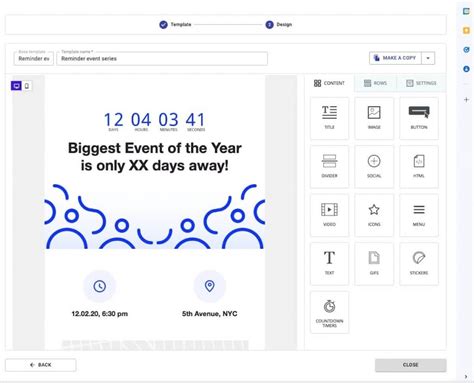
Task: Select the 'Biggest Event of the Year' headline
Action: (155, 157)
